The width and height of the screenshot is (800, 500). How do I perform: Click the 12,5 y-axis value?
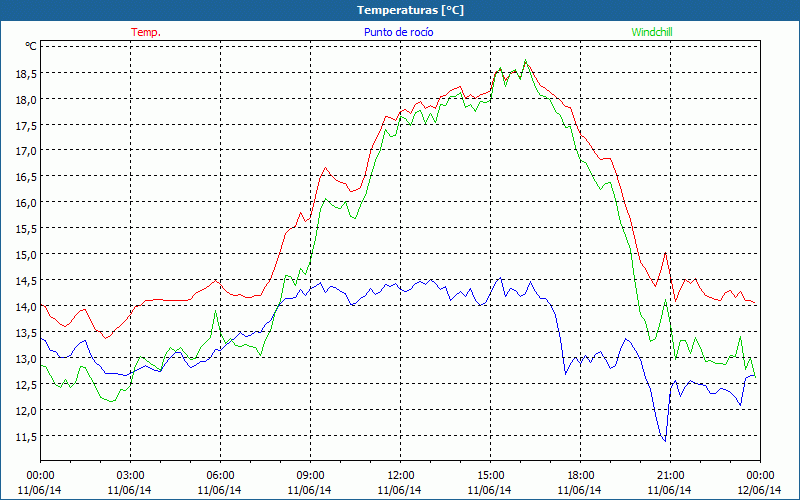[x=26, y=385]
